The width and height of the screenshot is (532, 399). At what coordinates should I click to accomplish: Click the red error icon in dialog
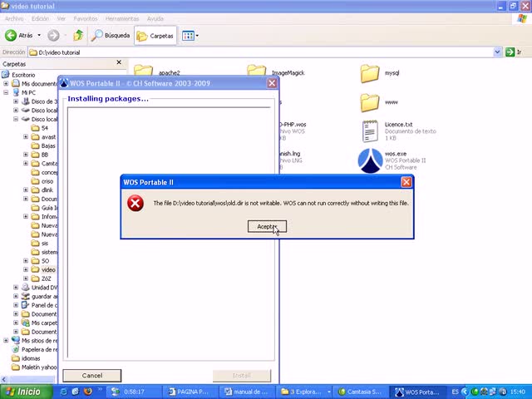tap(135, 203)
